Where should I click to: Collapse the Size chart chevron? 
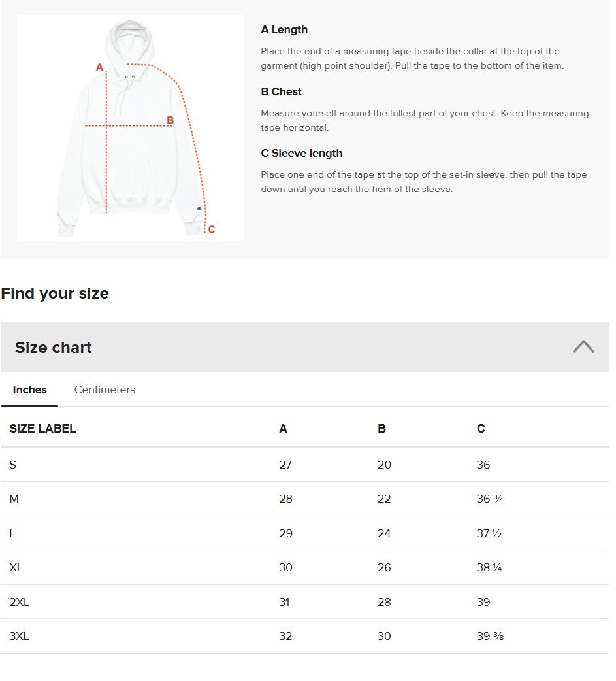[583, 346]
